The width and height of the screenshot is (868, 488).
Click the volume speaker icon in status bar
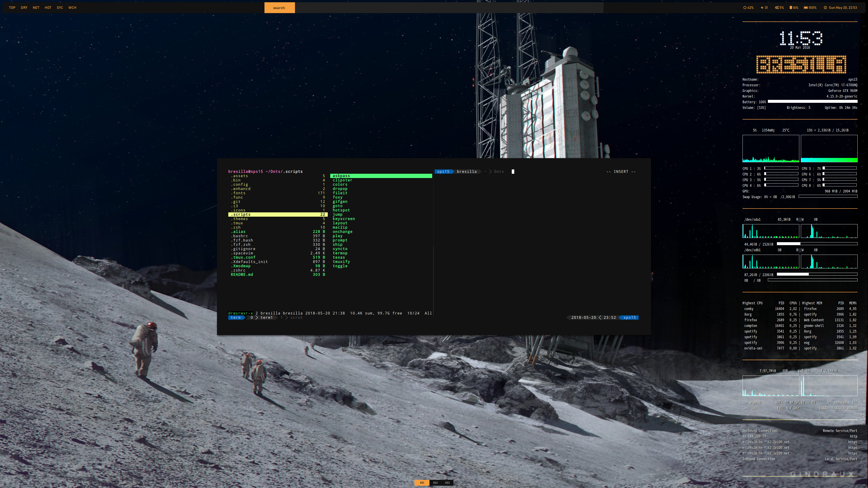click(x=762, y=8)
